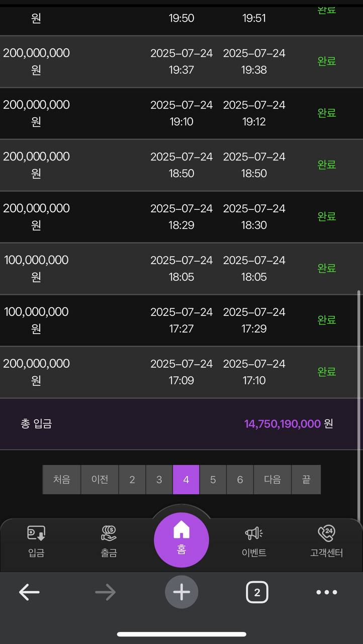
Task: Open the 출금 withdrawal icon
Action: pos(109,540)
